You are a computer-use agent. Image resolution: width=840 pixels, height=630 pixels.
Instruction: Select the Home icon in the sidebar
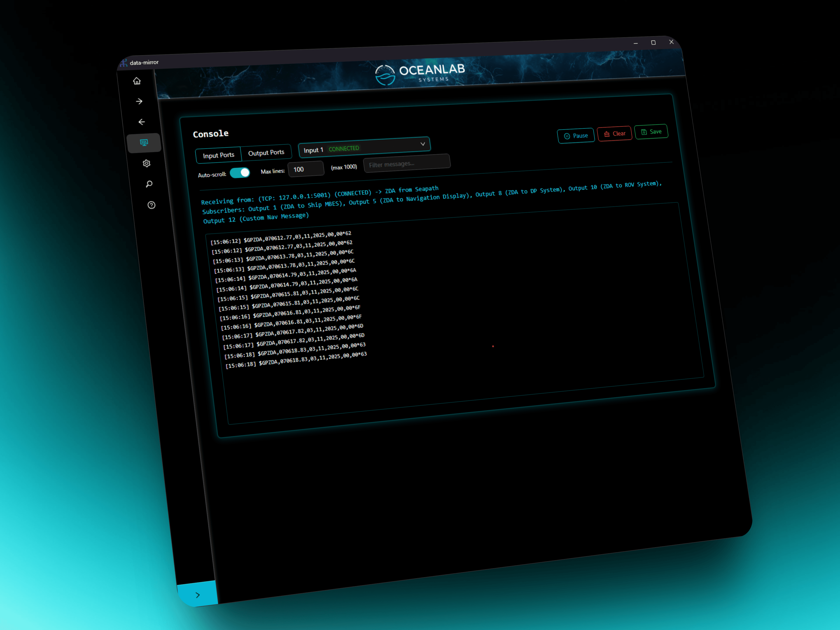click(137, 81)
